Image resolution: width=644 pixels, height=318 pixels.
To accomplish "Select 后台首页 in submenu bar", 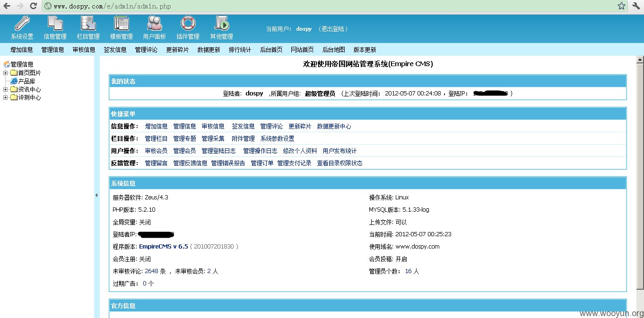I will point(271,50).
